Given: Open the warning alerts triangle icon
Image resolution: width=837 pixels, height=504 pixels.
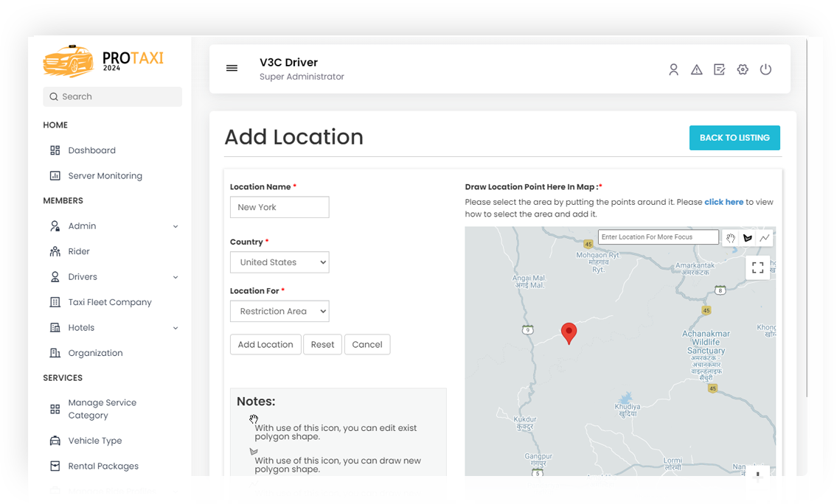Looking at the screenshot, I should coord(697,70).
